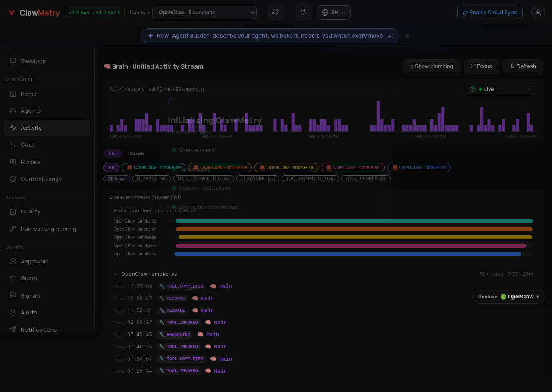Toggle the REASONING (57) event filter

coord(258,179)
